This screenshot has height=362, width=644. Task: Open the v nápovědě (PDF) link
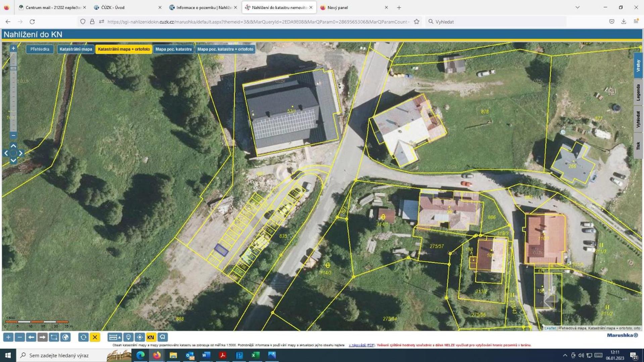pos(362,345)
